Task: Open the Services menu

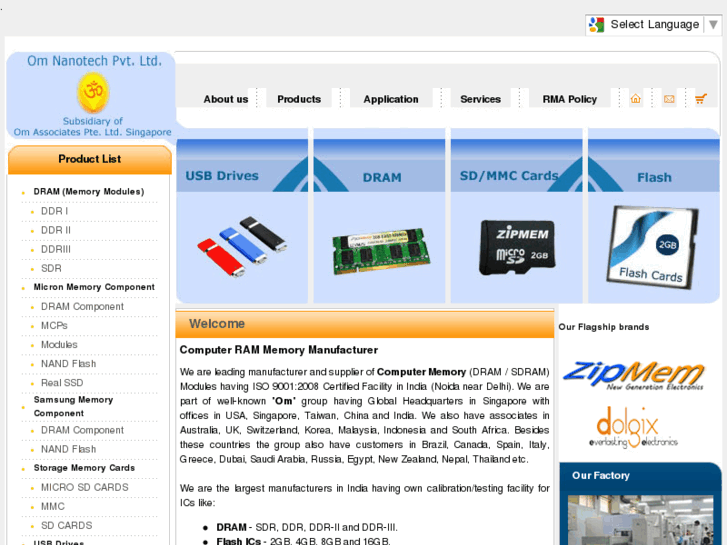Action: pyautogui.click(x=480, y=99)
